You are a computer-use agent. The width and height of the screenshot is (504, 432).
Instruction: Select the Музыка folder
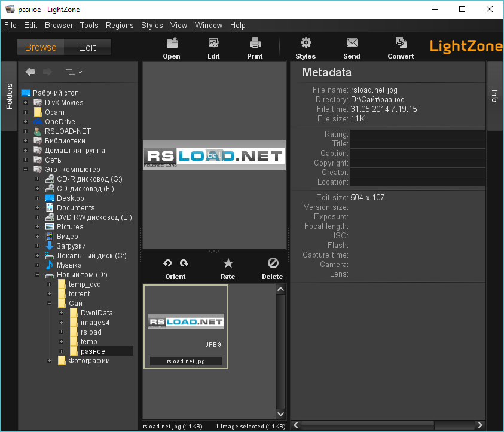point(64,265)
